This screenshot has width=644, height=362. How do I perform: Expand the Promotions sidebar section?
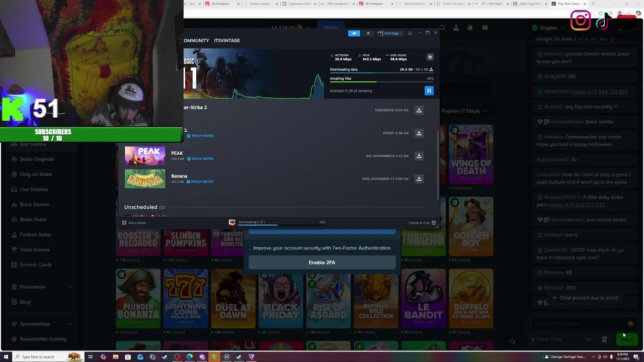pyautogui.click(x=42, y=287)
